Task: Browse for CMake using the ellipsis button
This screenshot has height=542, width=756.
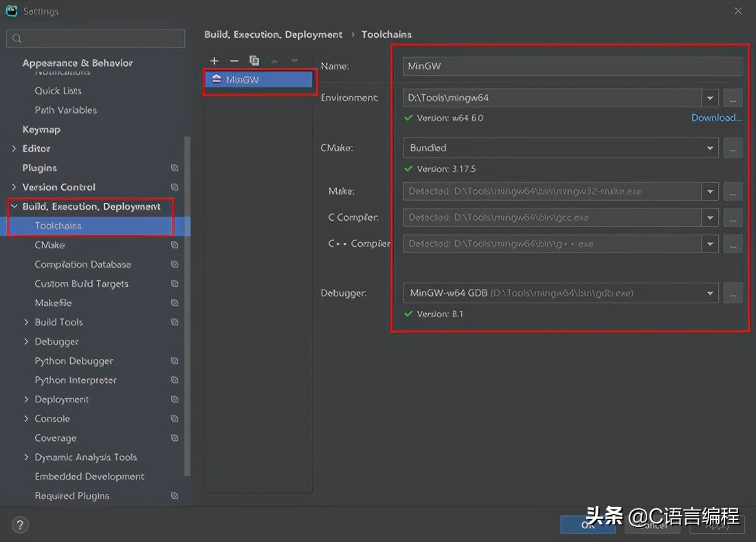Action: coord(733,147)
